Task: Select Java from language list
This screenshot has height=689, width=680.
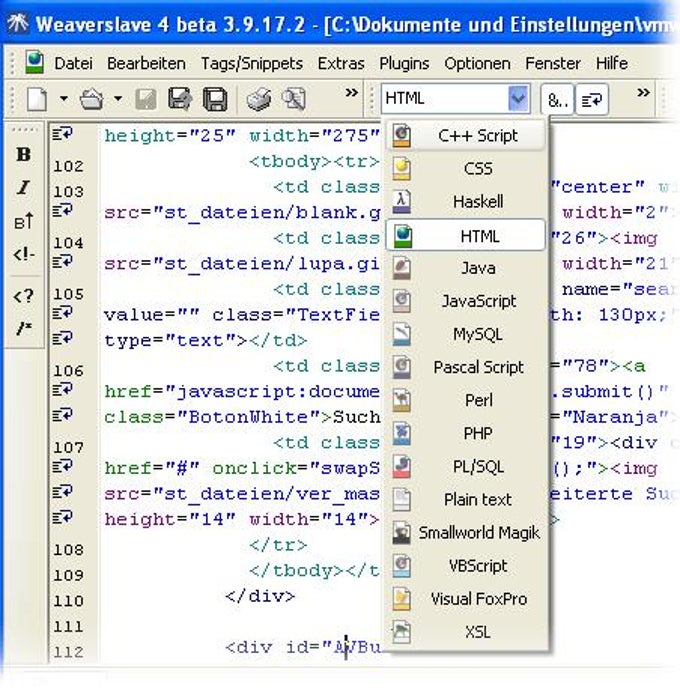Action: (x=466, y=268)
